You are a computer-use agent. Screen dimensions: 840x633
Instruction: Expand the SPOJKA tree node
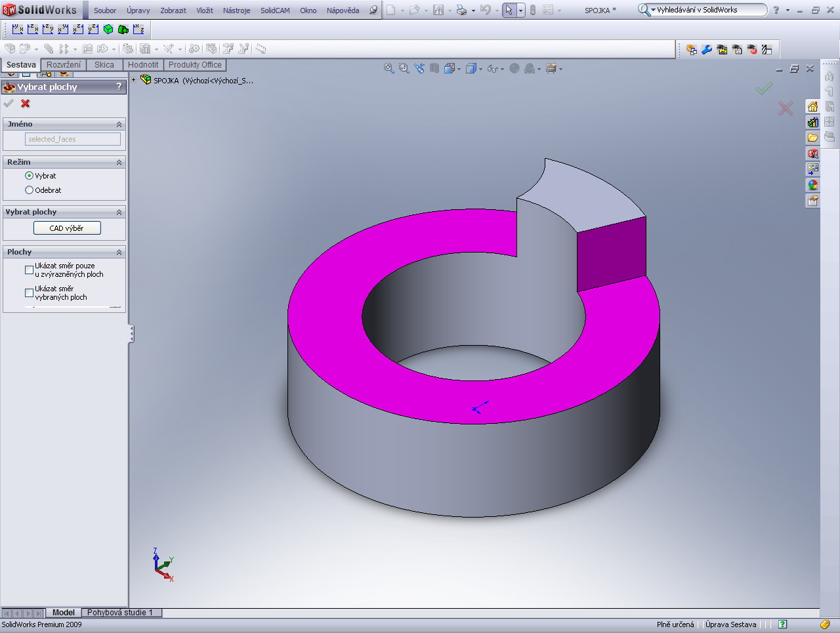click(134, 80)
